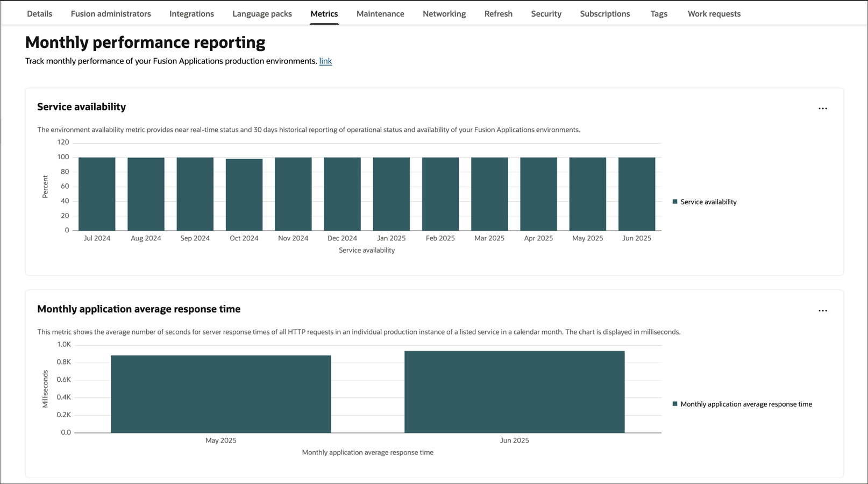Open the Work requests tab
Screen dimensions: 868x484
tap(714, 13)
